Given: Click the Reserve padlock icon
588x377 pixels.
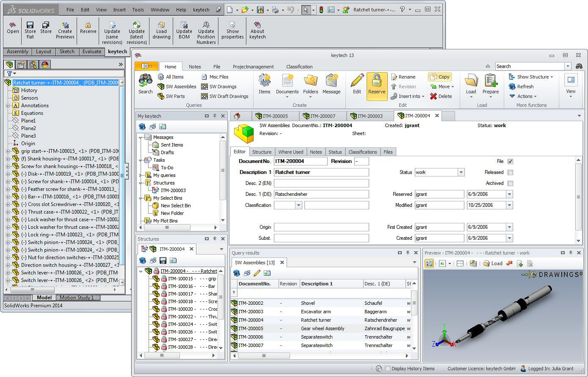Looking at the screenshot, I should click(377, 84).
